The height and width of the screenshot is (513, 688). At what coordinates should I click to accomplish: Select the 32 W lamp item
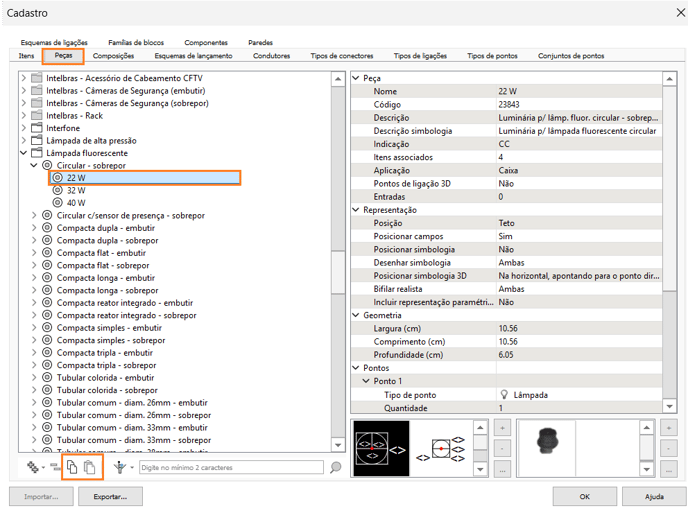click(x=76, y=190)
